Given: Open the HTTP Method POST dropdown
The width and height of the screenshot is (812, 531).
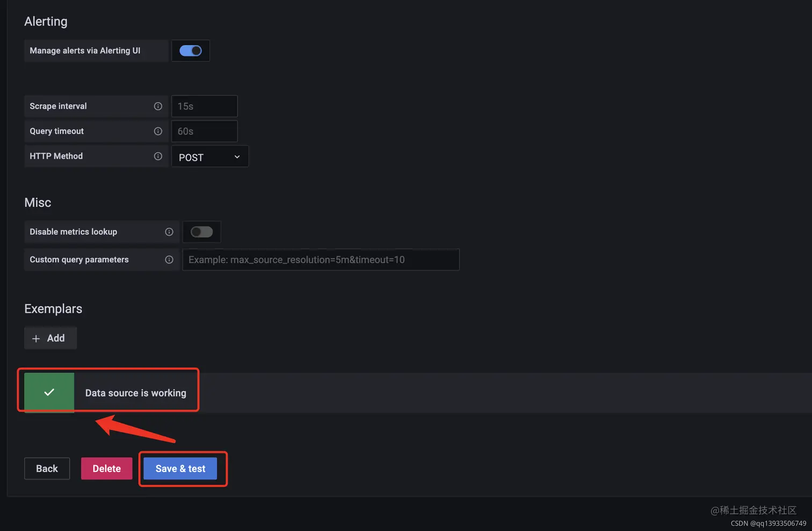Looking at the screenshot, I should pyautogui.click(x=210, y=156).
